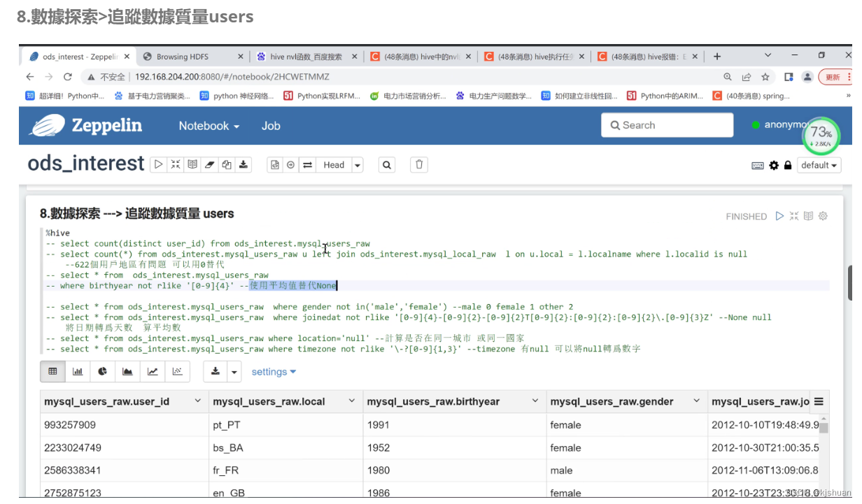Switch to the hive报错 browser tab
This screenshot has width=862, height=504.
pos(649,57)
